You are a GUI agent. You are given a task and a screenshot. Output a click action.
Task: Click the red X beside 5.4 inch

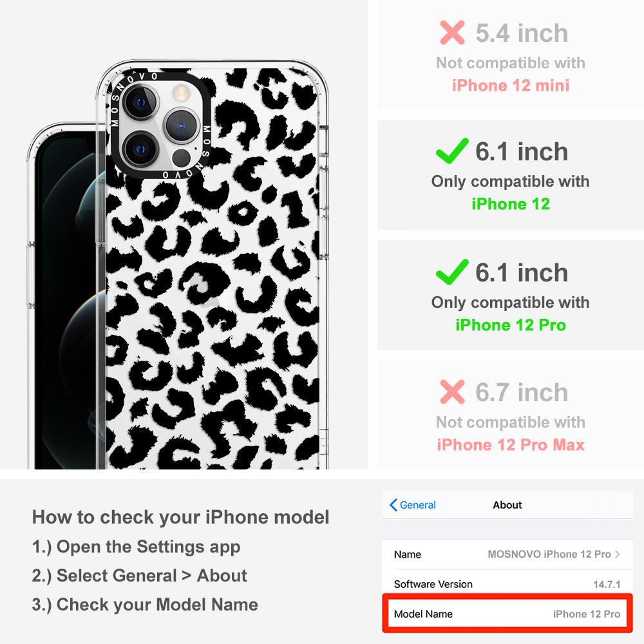[x=452, y=32]
